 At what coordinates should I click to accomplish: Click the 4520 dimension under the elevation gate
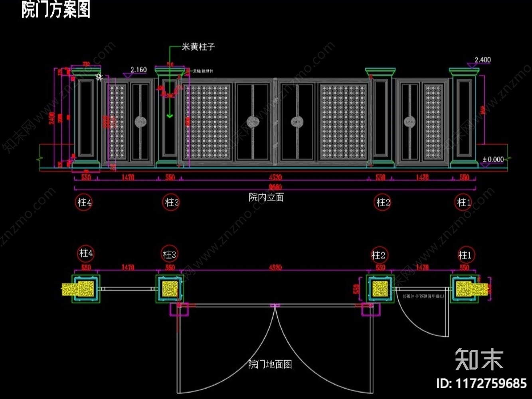point(275,177)
